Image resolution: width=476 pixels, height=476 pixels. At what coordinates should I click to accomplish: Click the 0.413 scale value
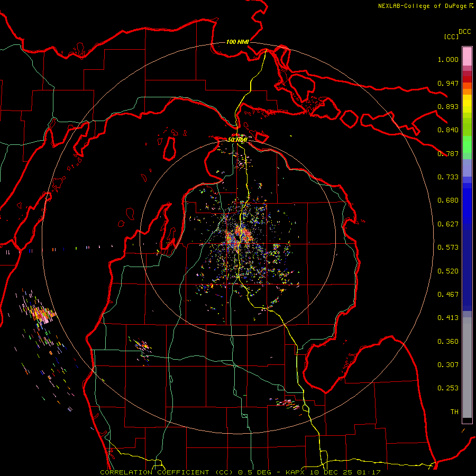[x=448, y=318]
